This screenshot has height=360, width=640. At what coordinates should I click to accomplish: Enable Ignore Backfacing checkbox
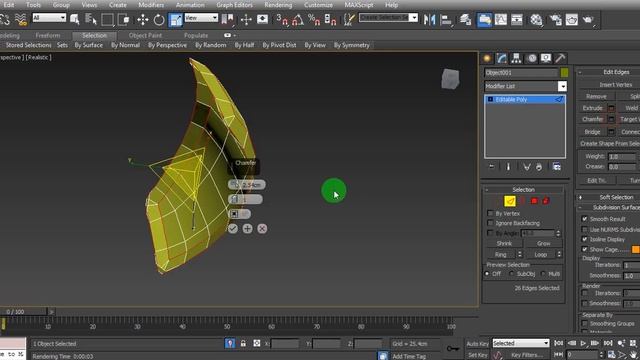[490, 223]
